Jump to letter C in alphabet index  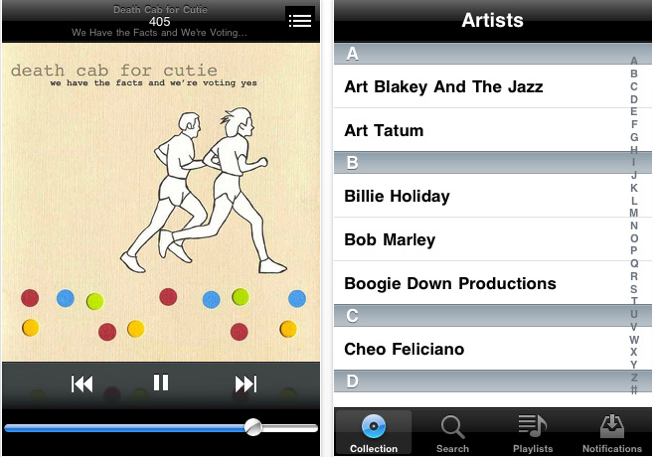pos(633,86)
